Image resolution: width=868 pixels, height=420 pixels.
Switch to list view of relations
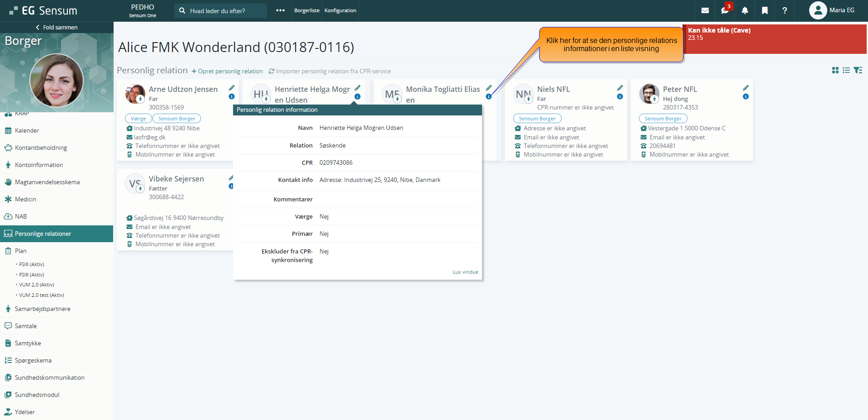(x=846, y=70)
